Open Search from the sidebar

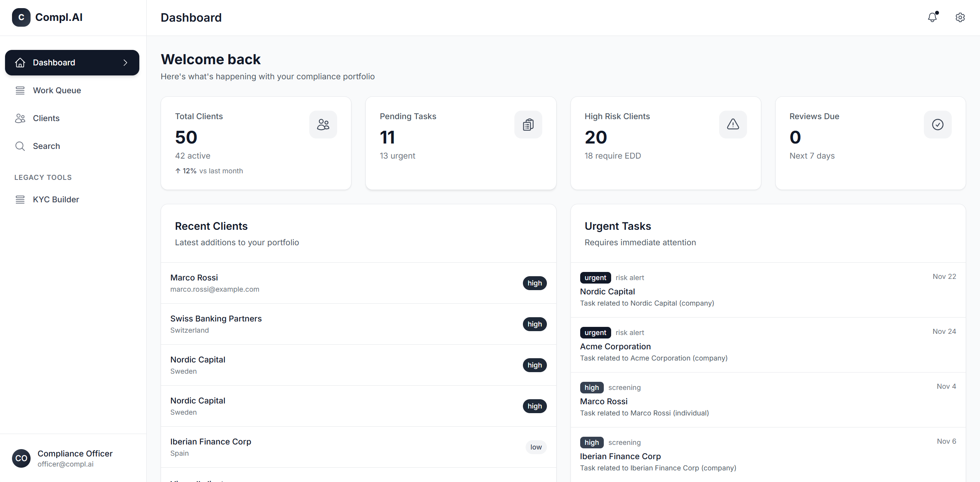(46, 146)
